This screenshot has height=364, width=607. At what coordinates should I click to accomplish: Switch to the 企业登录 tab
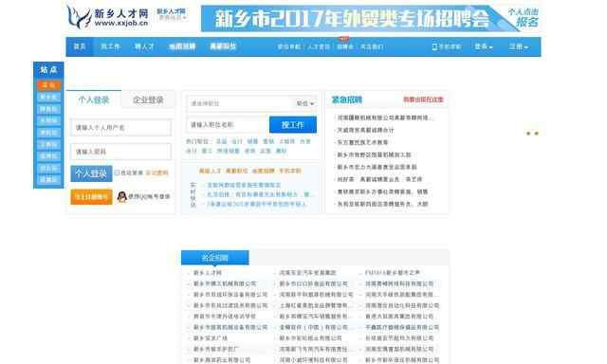[148, 100]
